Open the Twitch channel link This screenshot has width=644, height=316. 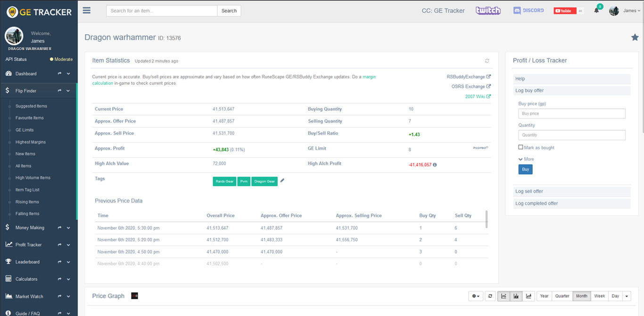coord(488,11)
